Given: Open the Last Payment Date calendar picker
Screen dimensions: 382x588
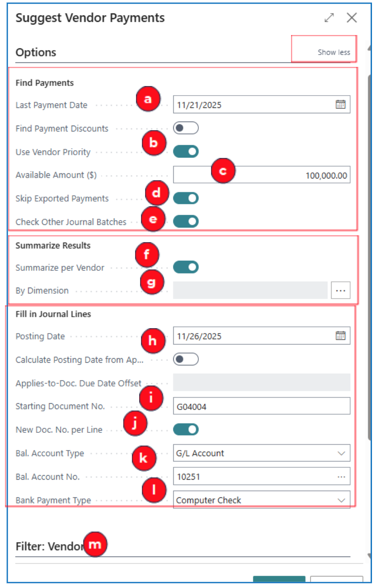Looking at the screenshot, I should [x=340, y=105].
